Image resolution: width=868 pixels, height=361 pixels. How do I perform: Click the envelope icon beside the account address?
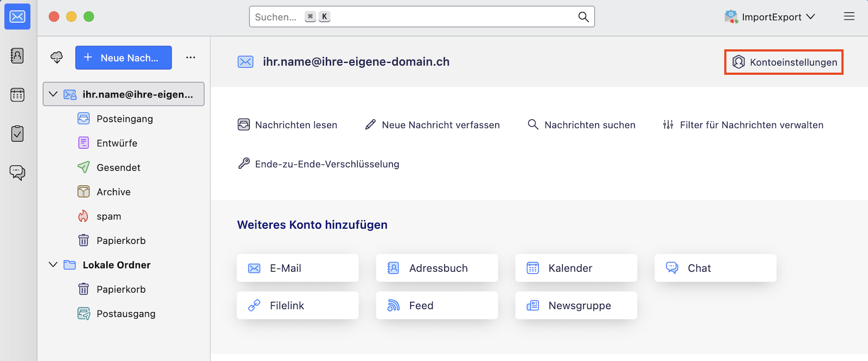tap(246, 62)
